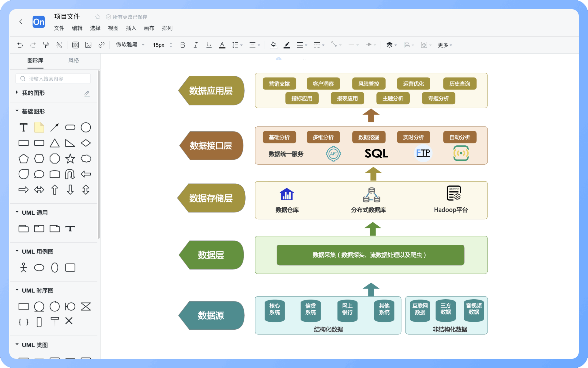Select the format painter icon
Image resolution: width=588 pixels, height=368 pixels.
[46, 45]
